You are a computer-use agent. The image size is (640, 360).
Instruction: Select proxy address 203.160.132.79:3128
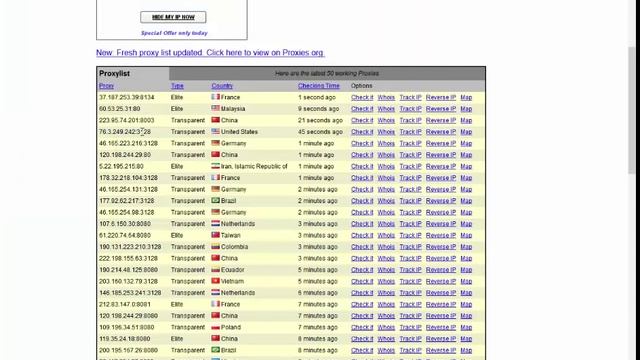(128, 282)
